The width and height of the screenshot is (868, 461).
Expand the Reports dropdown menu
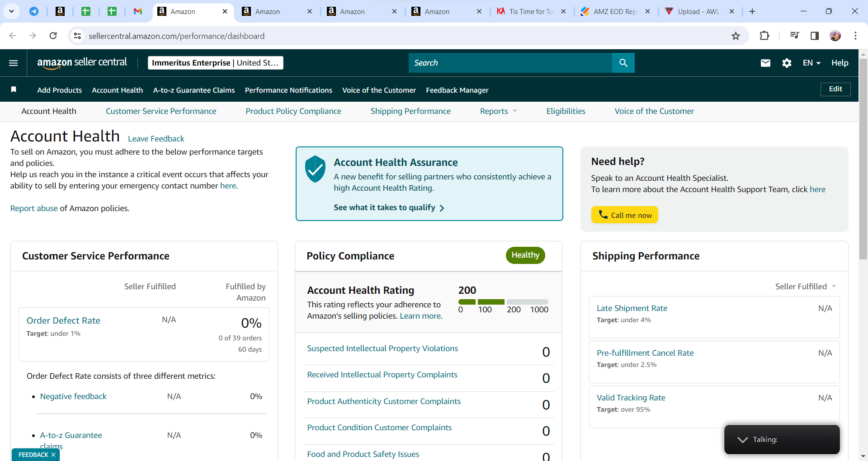click(498, 111)
